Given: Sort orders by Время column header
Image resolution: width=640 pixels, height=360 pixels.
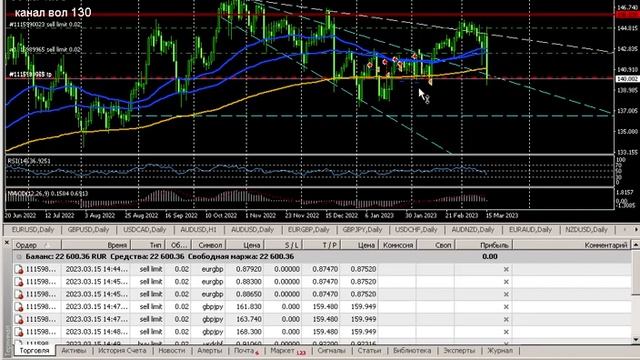Looking at the screenshot, I should click(96, 245).
